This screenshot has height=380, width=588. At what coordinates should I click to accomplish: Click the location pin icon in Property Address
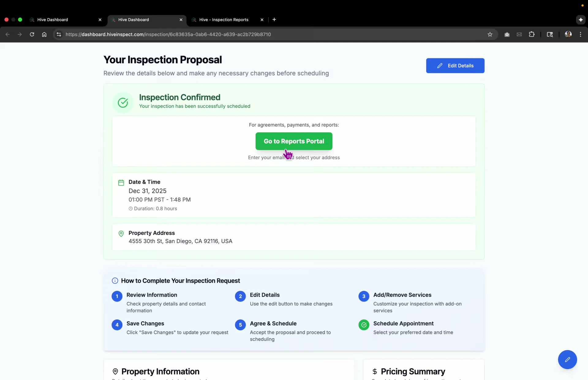[121, 234]
